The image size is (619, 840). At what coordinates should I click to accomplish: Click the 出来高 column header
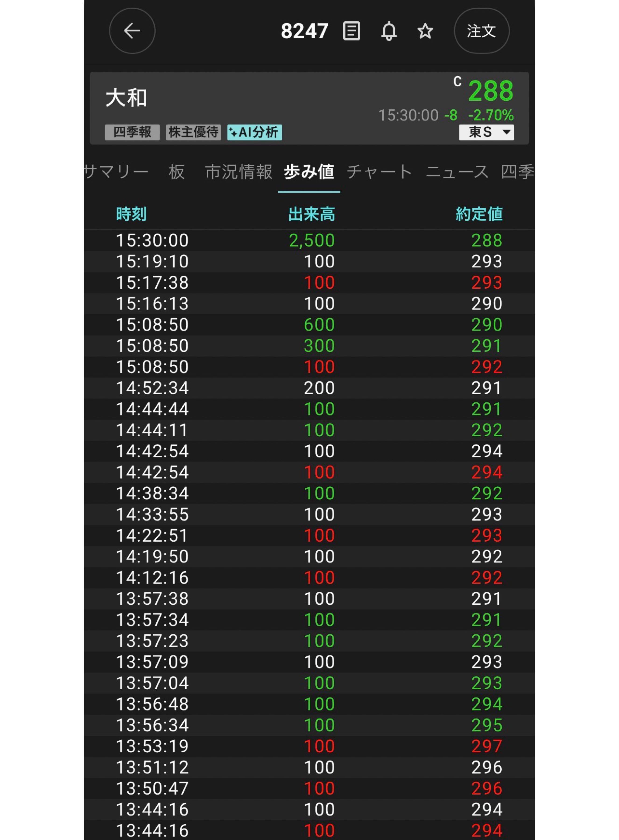[x=311, y=214]
